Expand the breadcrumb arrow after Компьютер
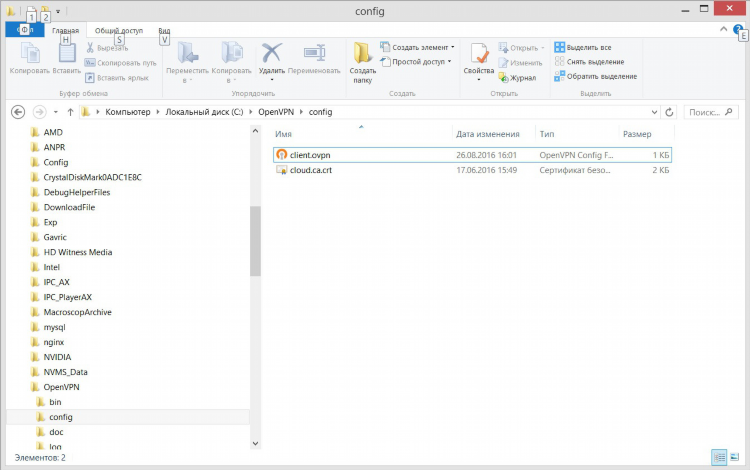 158,112
